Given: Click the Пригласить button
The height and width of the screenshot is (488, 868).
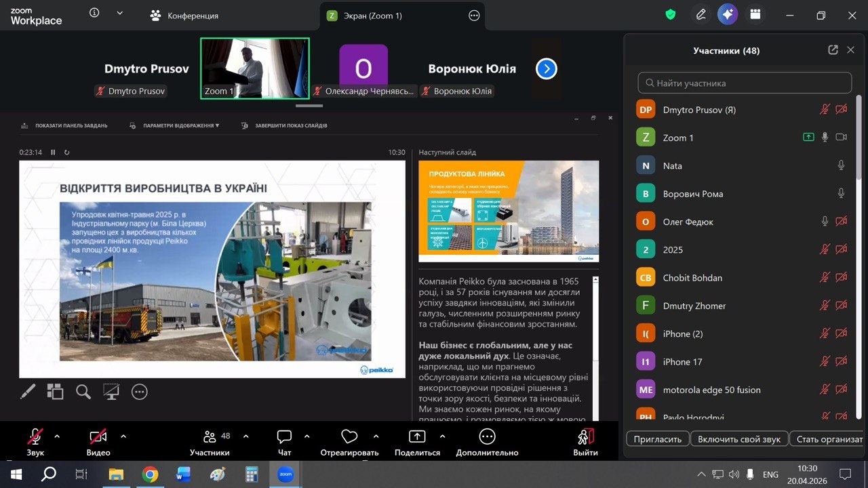Looking at the screenshot, I should click(657, 439).
